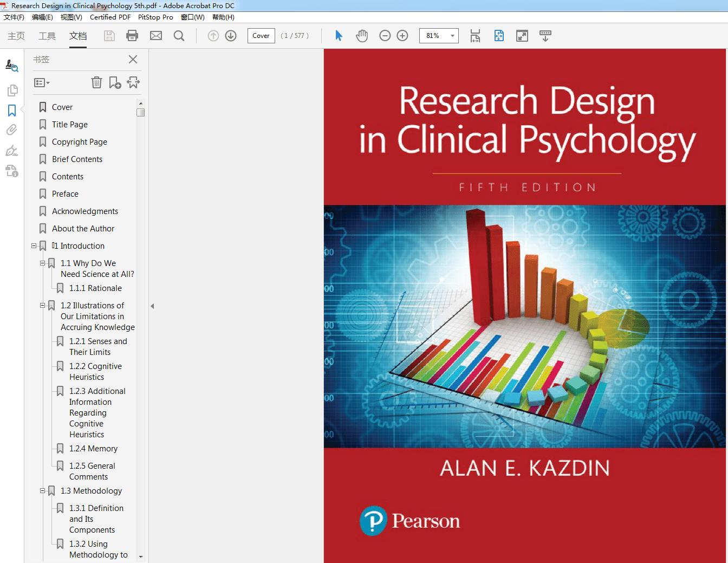The width and height of the screenshot is (728, 563).
Task: Collapse the 1 Introduction bookmark tree
Action: tap(34, 246)
